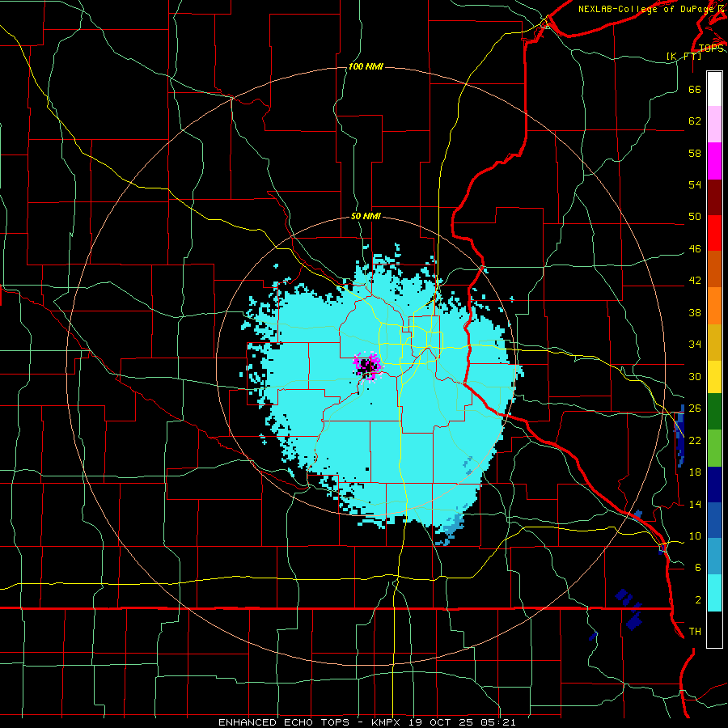Image resolution: width=728 pixels, height=728 pixels.
Task: Click the "NEXLAB-College of DuPage" header text
Action: [646, 9]
